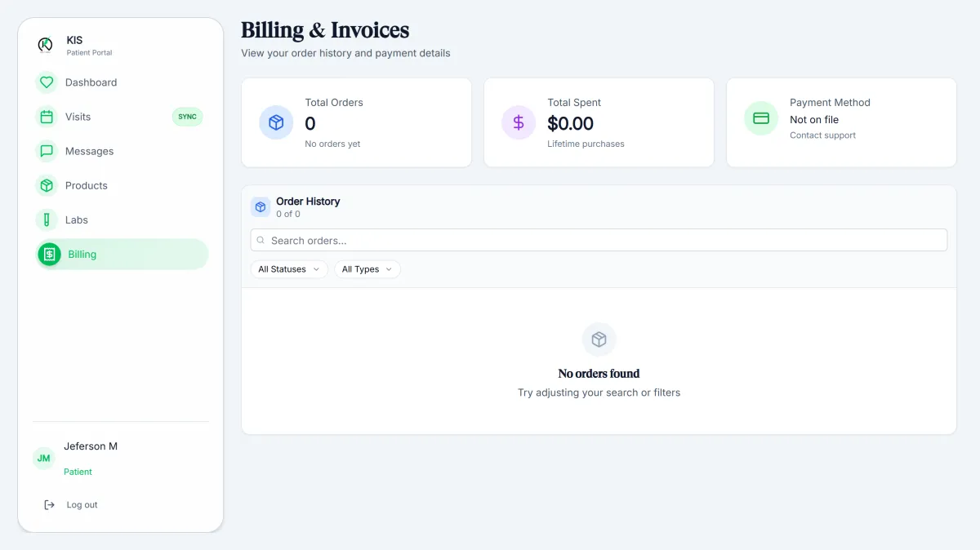Click the chat bubble Messages icon
Image resolution: width=980 pixels, height=550 pixels.
(47, 151)
